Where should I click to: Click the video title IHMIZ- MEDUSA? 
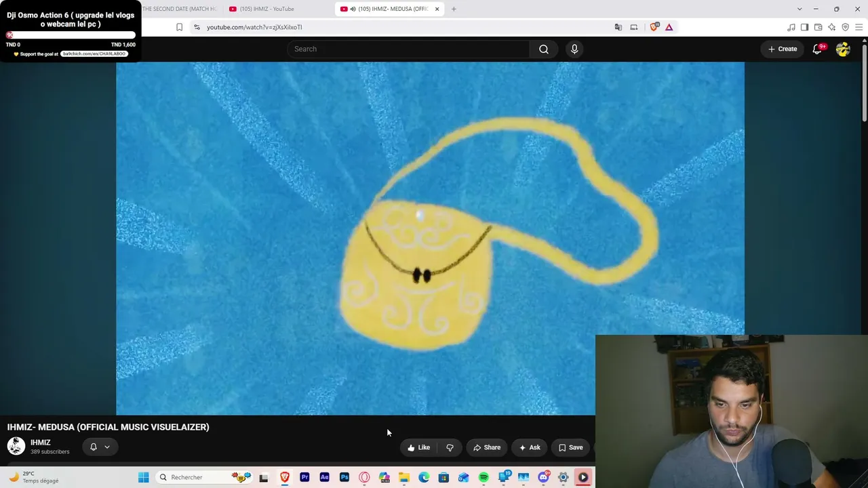[108, 427]
